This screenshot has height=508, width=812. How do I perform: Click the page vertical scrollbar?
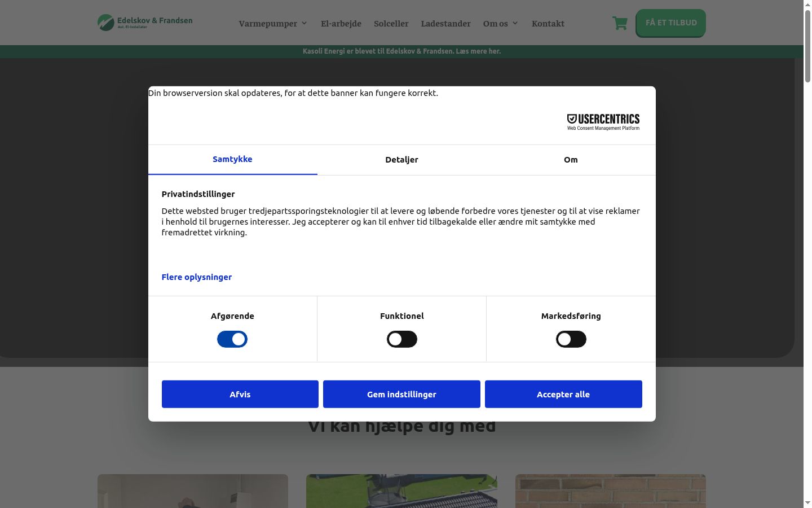pyautogui.click(x=807, y=254)
